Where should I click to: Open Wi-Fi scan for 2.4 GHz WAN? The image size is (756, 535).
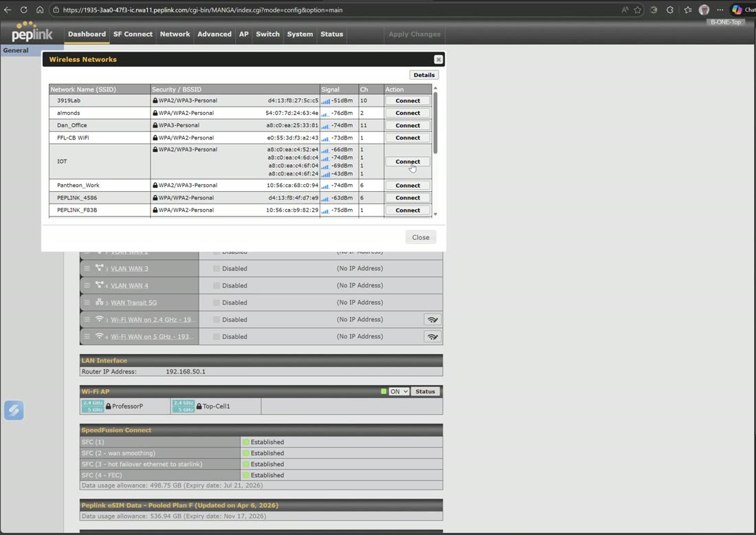tap(432, 319)
